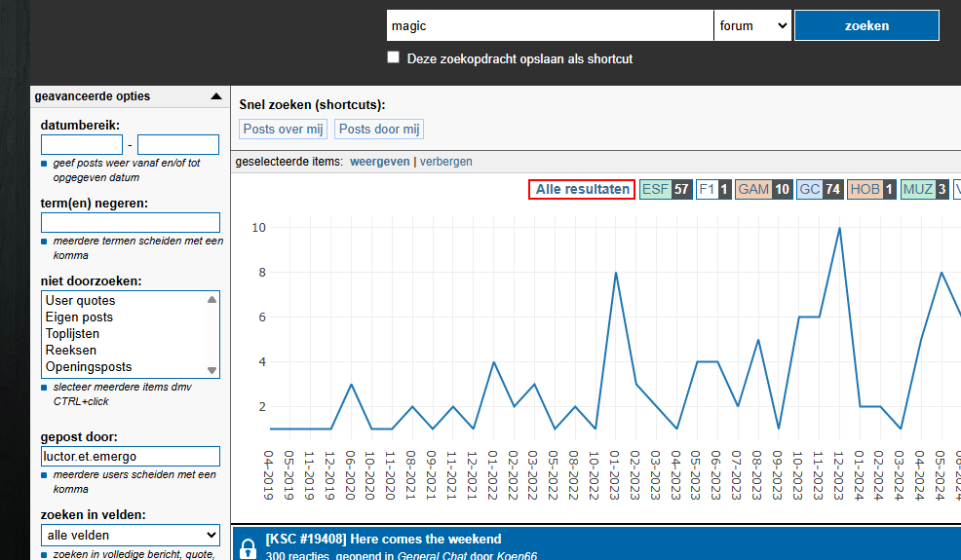The image size is (961, 560).
Task: Filter results by the MUZ 3 tag
Action: pyautogui.click(x=925, y=189)
